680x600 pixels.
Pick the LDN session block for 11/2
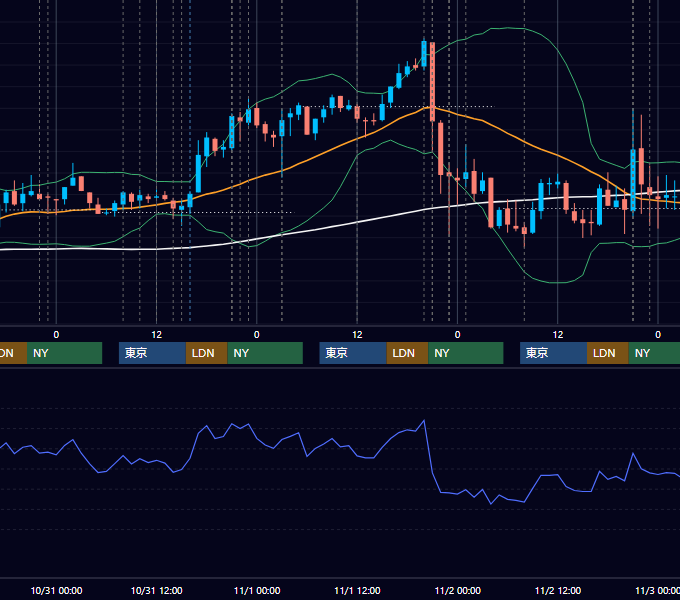pyautogui.click(x=608, y=353)
